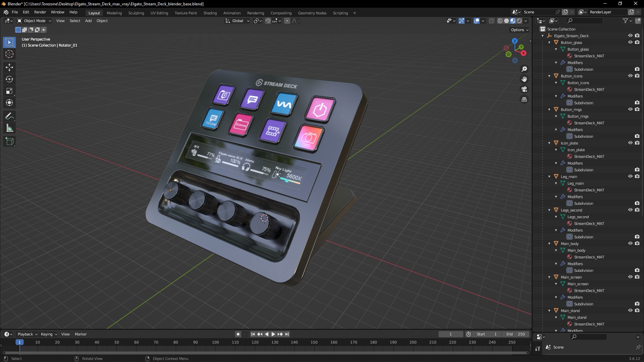Click the current frame number field

[450, 334]
